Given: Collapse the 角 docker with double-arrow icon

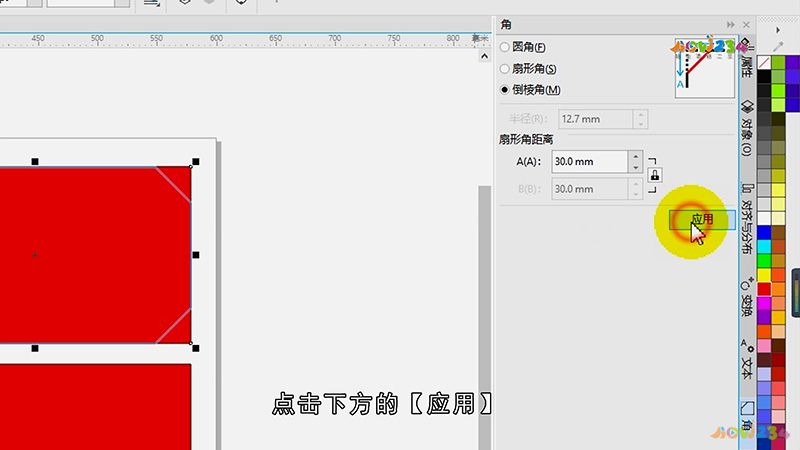Looking at the screenshot, I should point(731,24).
